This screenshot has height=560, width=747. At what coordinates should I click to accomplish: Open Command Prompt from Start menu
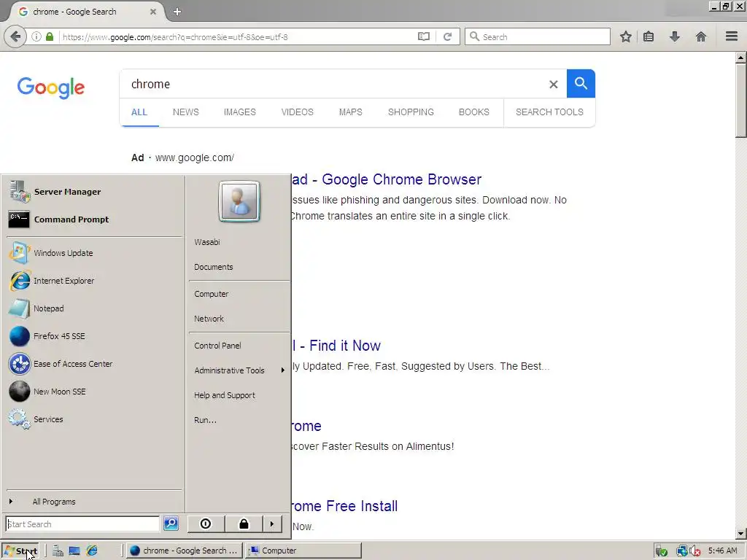pos(94,219)
